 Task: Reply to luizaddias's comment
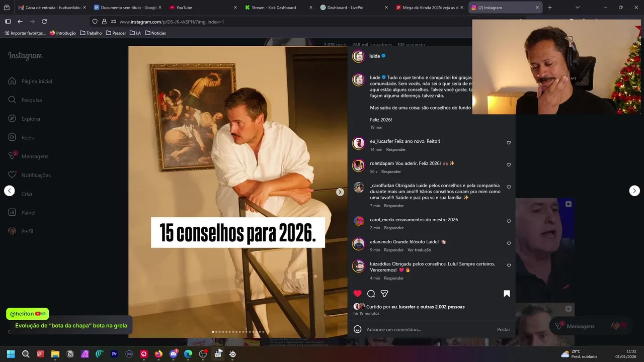(394, 278)
